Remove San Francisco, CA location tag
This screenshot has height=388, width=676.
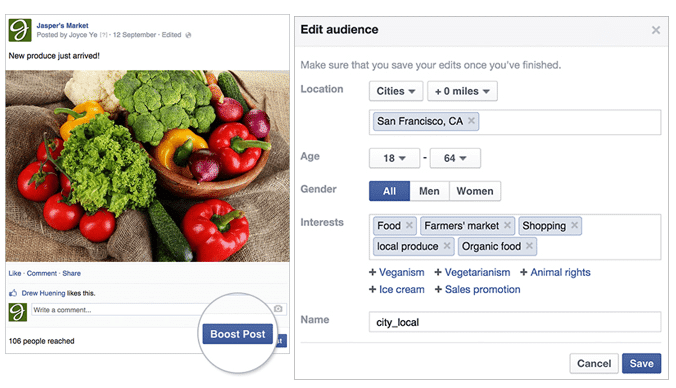tap(471, 121)
